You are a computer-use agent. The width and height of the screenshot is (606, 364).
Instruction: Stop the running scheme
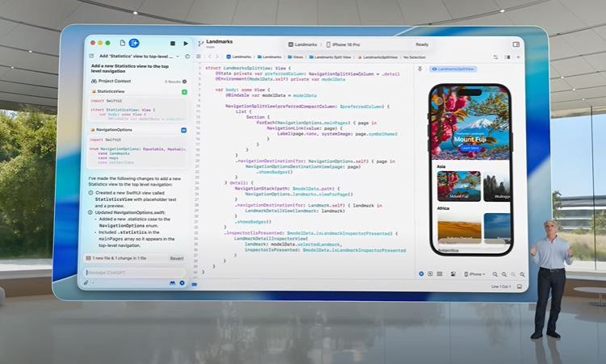click(x=173, y=44)
